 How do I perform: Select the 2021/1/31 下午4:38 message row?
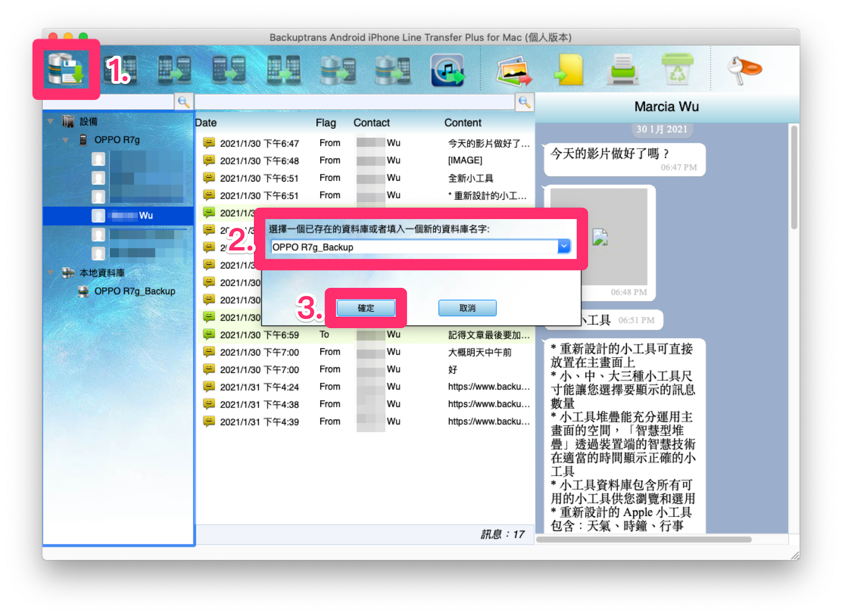[365, 404]
